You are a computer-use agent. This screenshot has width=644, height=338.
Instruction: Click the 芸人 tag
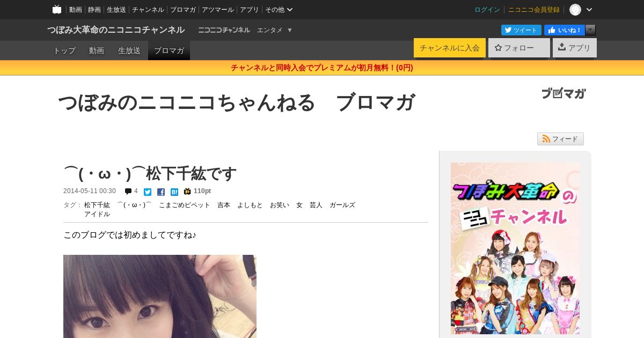316,205
